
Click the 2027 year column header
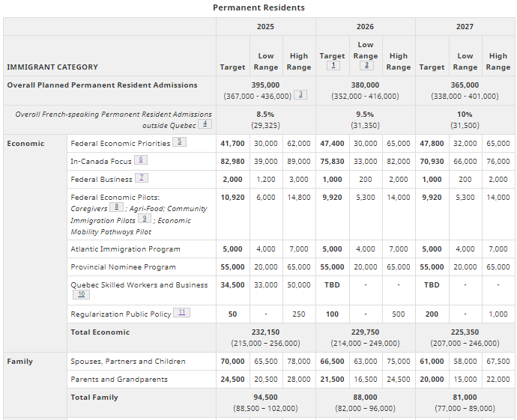click(465, 26)
